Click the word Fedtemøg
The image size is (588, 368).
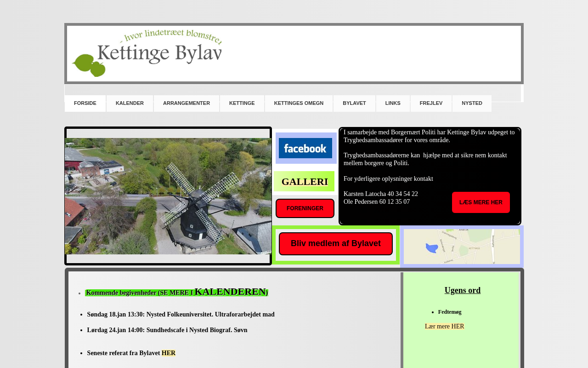pyautogui.click(x=450, y=312)
